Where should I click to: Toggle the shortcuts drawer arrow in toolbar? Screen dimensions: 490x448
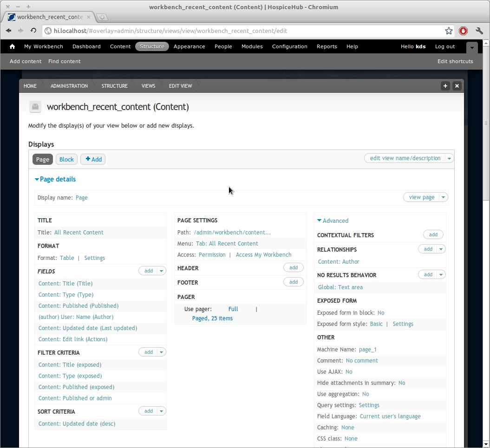pos(472,47)
